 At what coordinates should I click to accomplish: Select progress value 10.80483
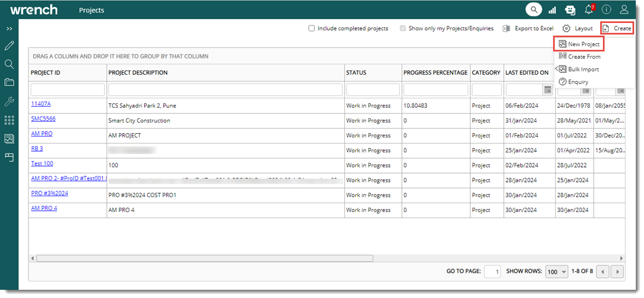point(415,106)
